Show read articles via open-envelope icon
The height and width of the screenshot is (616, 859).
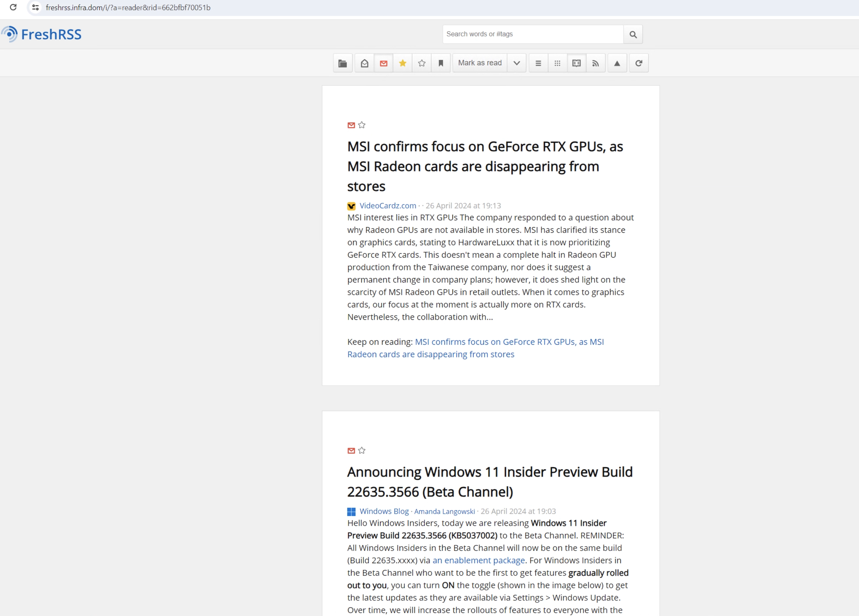click(x=364, y=63)
